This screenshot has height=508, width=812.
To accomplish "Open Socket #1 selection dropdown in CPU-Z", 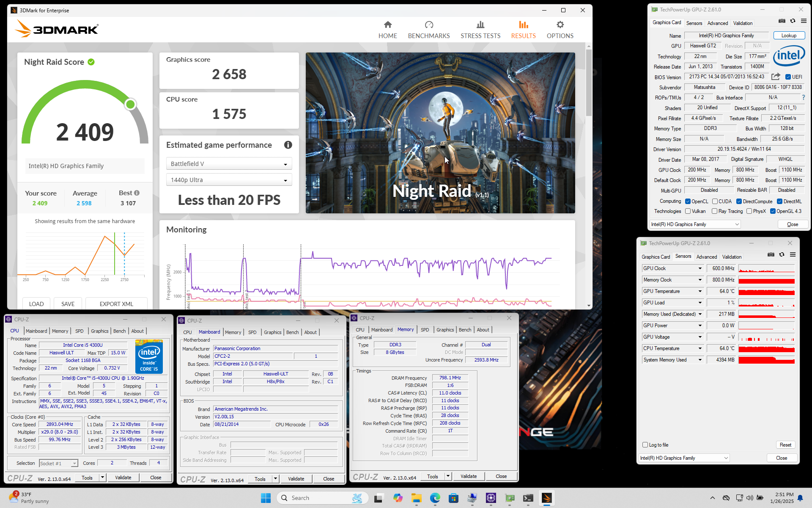I will [58, 464].
